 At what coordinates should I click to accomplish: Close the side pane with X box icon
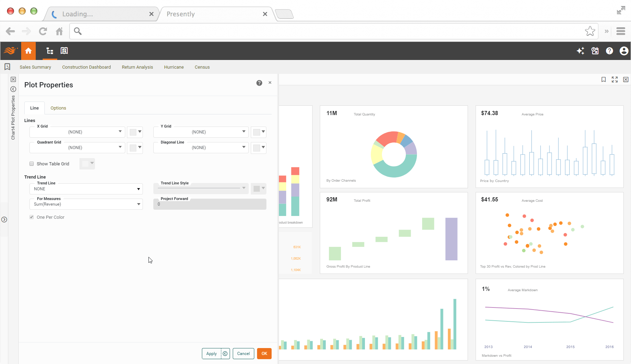pyautogui.click(x=13, y=79)
